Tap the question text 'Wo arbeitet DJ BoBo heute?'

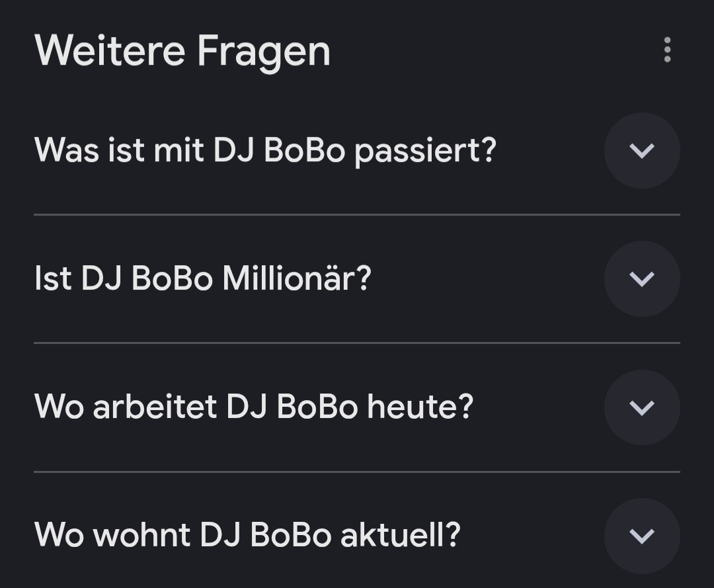tap(254, 407)
